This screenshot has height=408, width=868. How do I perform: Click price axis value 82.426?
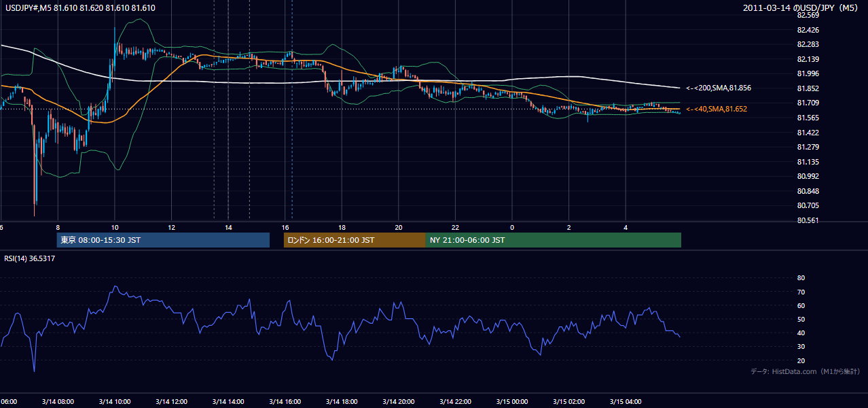(808, 29)
